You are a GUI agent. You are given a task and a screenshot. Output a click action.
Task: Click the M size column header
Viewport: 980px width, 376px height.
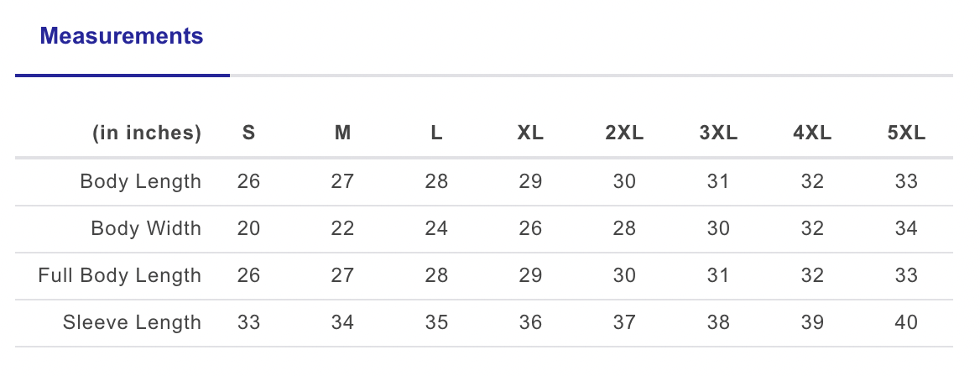click(342, 133)
